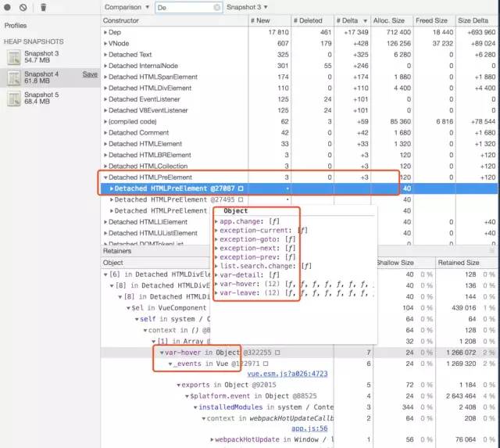This screenshot has height=448, width=500.
Task: Clear the class filter input
Action: click(x=217, y=7)
